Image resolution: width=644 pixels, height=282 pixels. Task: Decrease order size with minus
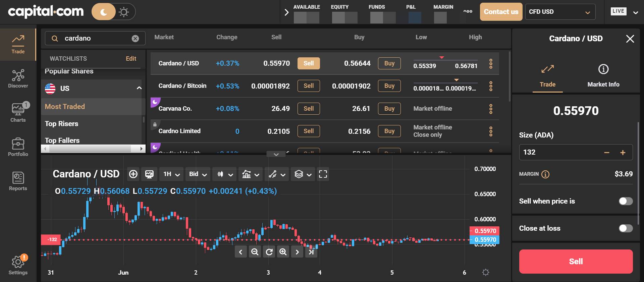coord(606,153)
